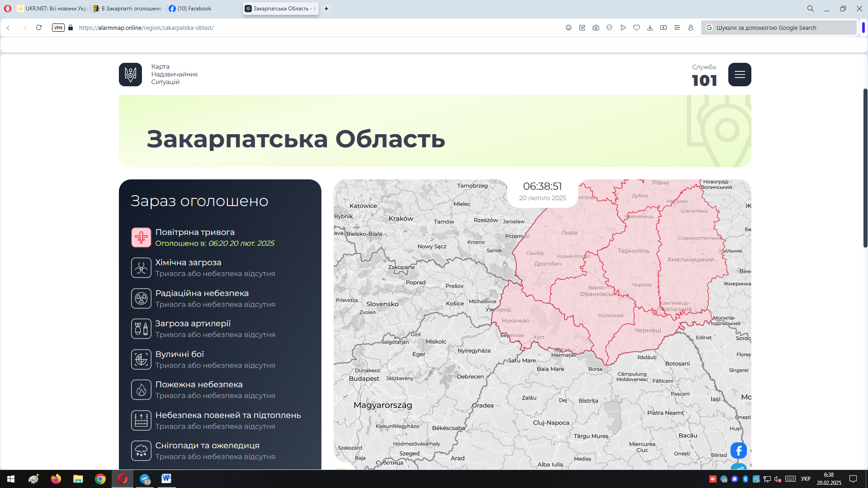The width and height of the screenshot is (868, 488).
Task: Open the hamburger menu button
Action: pos(740,75)
